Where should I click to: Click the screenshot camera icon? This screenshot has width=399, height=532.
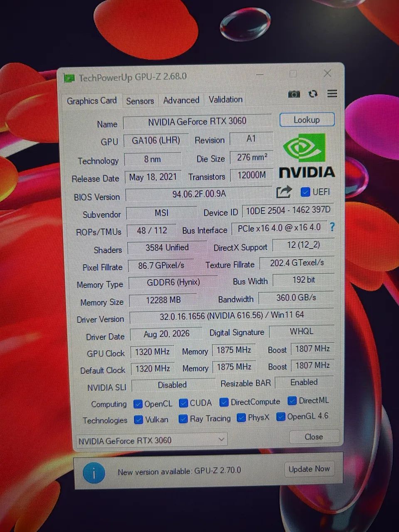click(294, 94)
